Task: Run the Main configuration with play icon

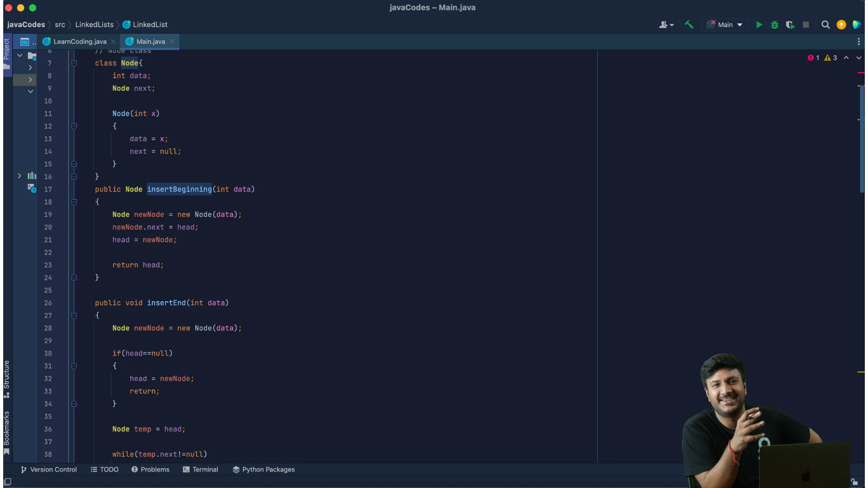Action: coord(759,25)
